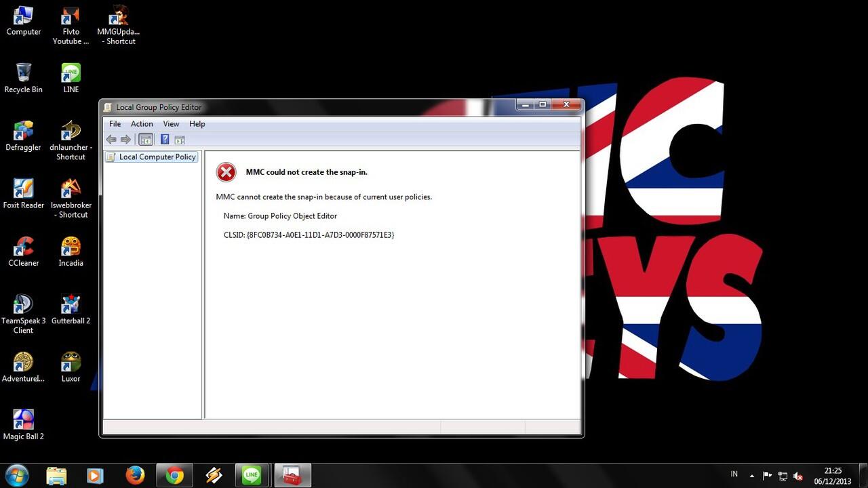This screenshot has height=488, width=868.
Task: Open Winamp from the taskbar
Action: click(x=214, y=476)
